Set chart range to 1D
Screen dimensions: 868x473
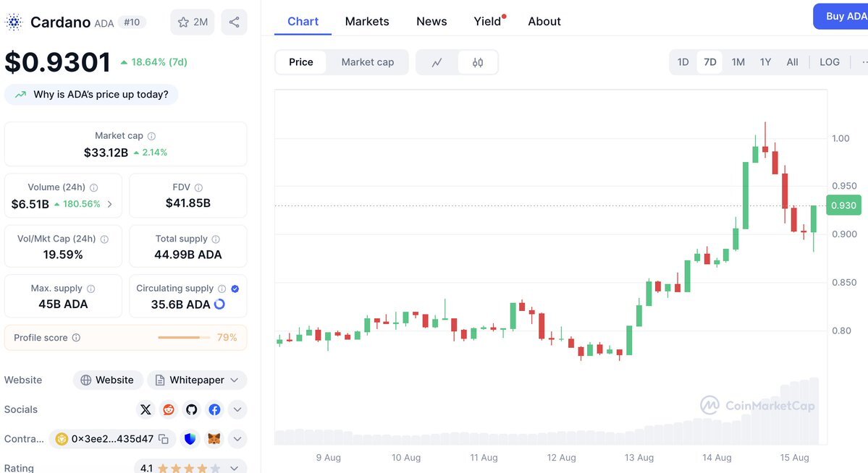(683, 62)
